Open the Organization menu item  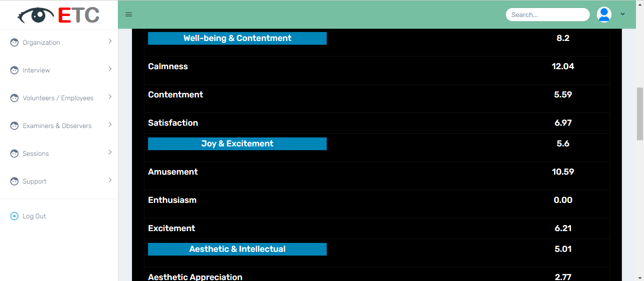(x=59, y=42)
